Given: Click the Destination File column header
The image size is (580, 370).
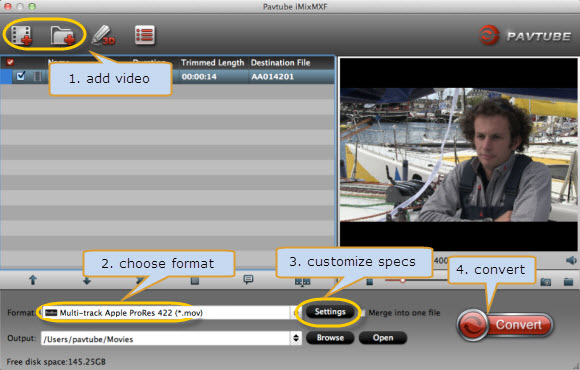Looking at the screenshot, I should [280, 63].
